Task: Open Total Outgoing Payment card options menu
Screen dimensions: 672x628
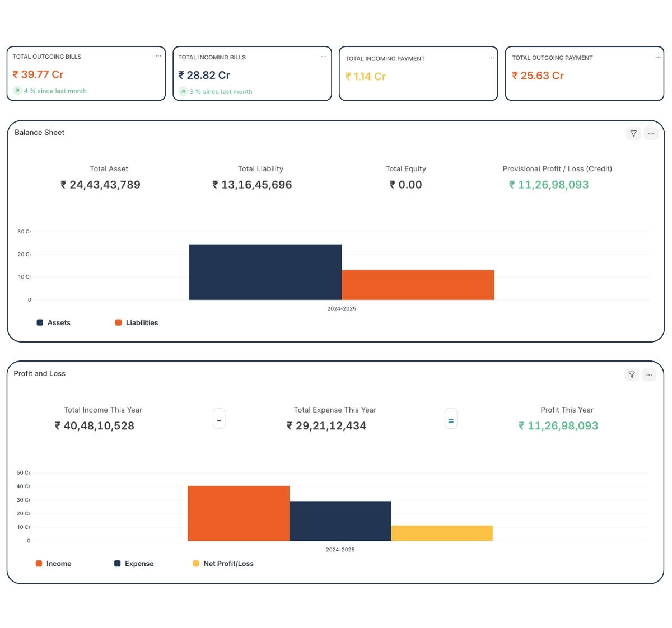Action: tap(657, 57)
